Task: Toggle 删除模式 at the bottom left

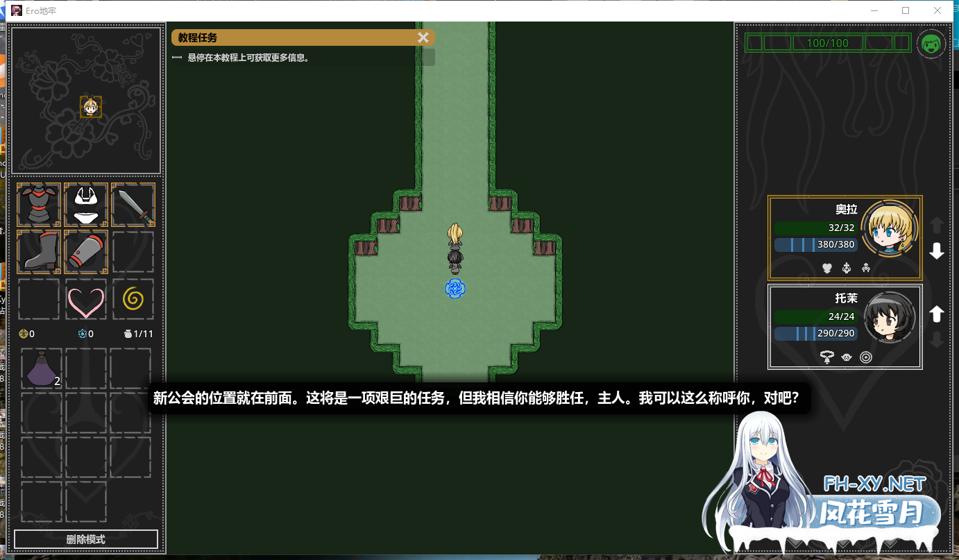Action: 85,539
